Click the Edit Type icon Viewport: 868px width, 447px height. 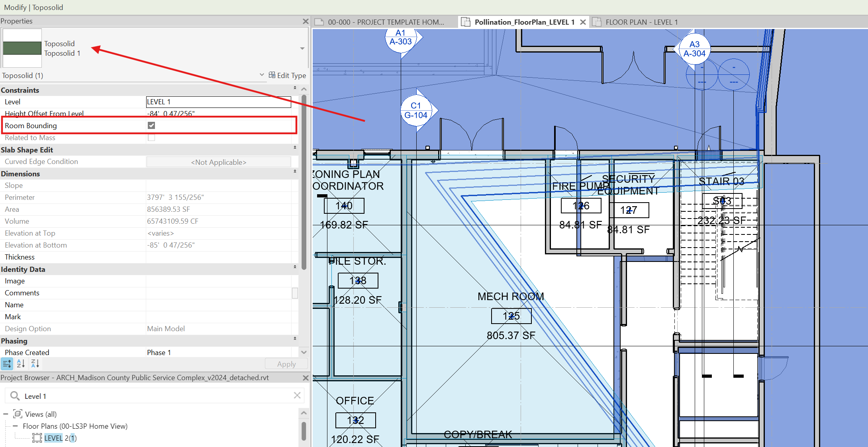click(x=272, y=75)
